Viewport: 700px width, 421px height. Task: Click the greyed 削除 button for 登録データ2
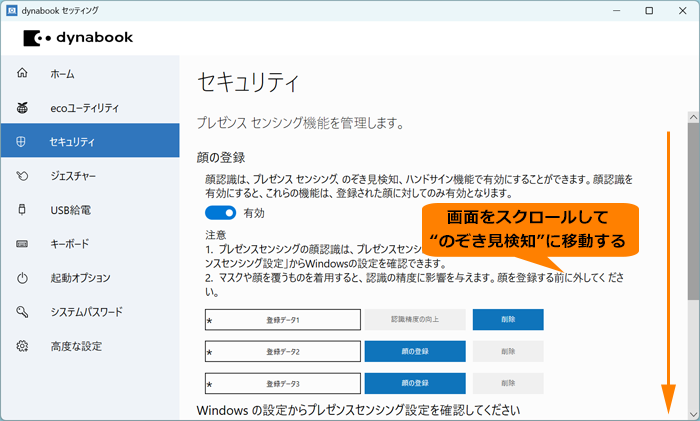click(x=508, y=351)
